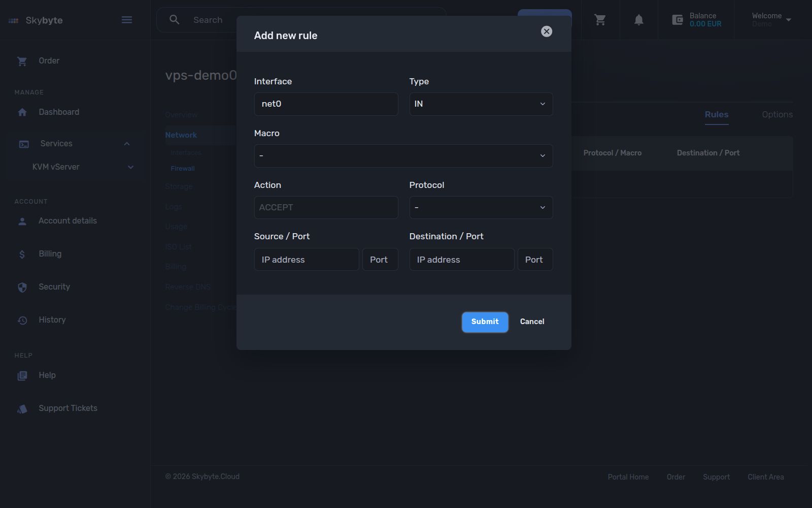Click the Billing dollar icon
Image resolution: width=812 pixels, height=508 pixels.
coord(22,254)
